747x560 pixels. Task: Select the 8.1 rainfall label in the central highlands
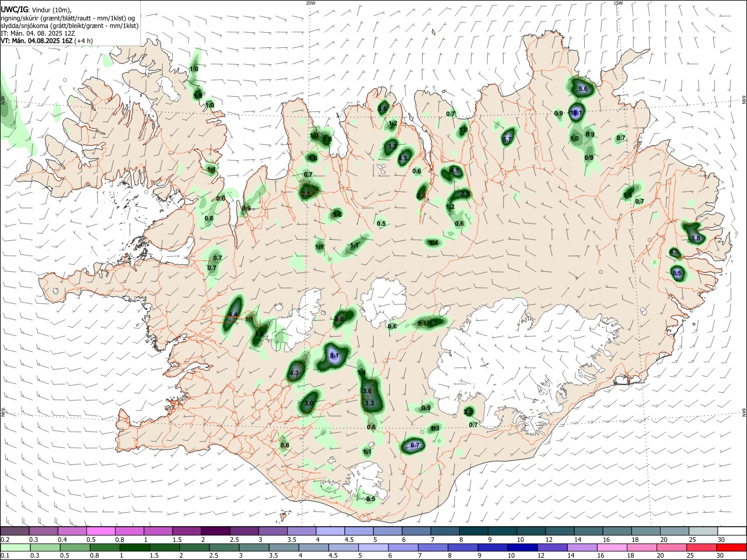tap(334, 356)
